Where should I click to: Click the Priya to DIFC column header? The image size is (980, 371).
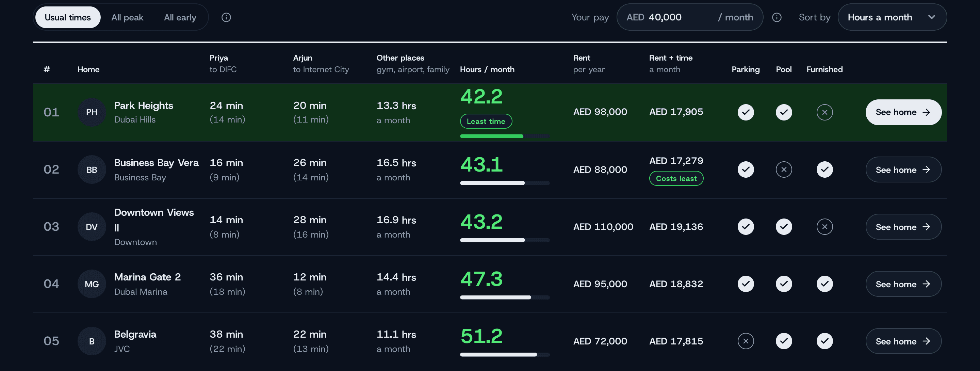(x=223, y=64)
